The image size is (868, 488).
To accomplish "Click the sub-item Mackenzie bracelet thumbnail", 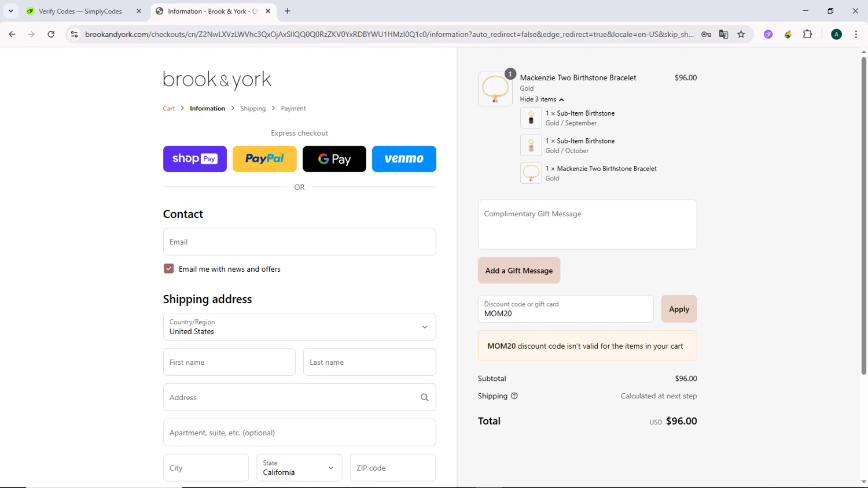I will 531,173.
